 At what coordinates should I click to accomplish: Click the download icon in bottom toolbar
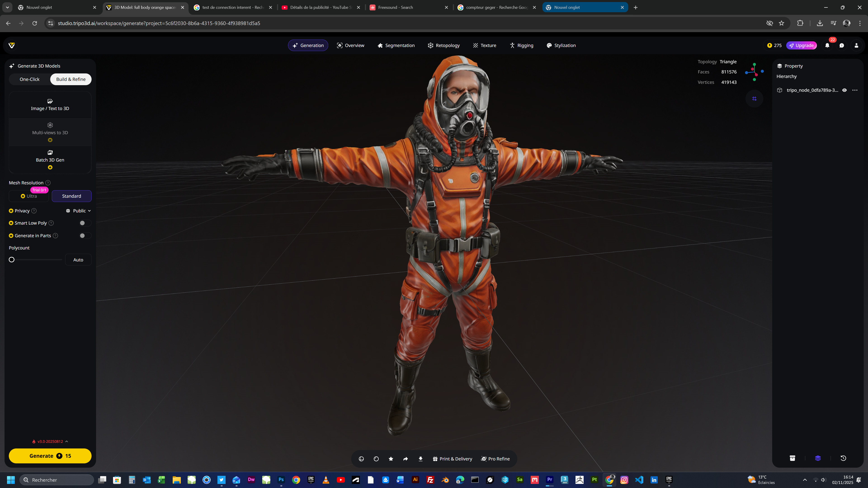pos(420,459)
